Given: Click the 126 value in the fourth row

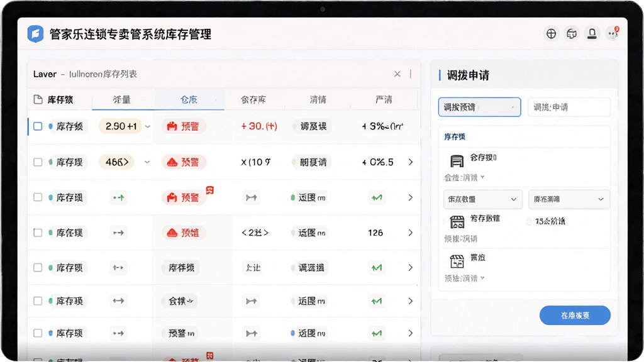Looking at the screenshot, I should point(375,233).
